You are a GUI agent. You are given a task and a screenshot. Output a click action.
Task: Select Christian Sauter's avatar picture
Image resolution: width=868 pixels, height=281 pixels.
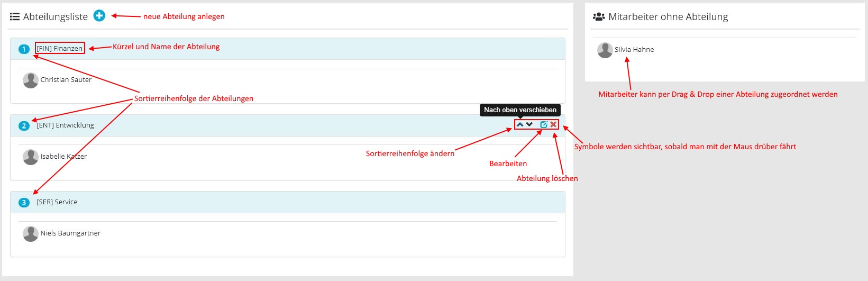31,80
